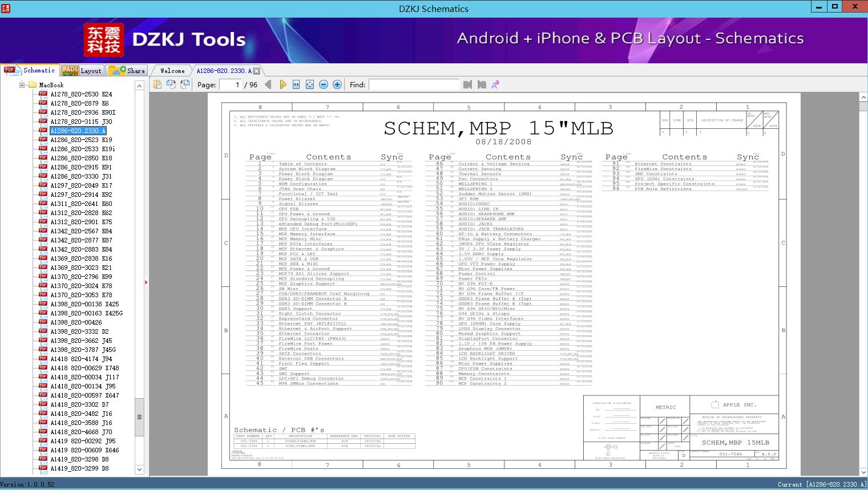Open A1278_820-3115 J30 schematic

pos(81,122)
